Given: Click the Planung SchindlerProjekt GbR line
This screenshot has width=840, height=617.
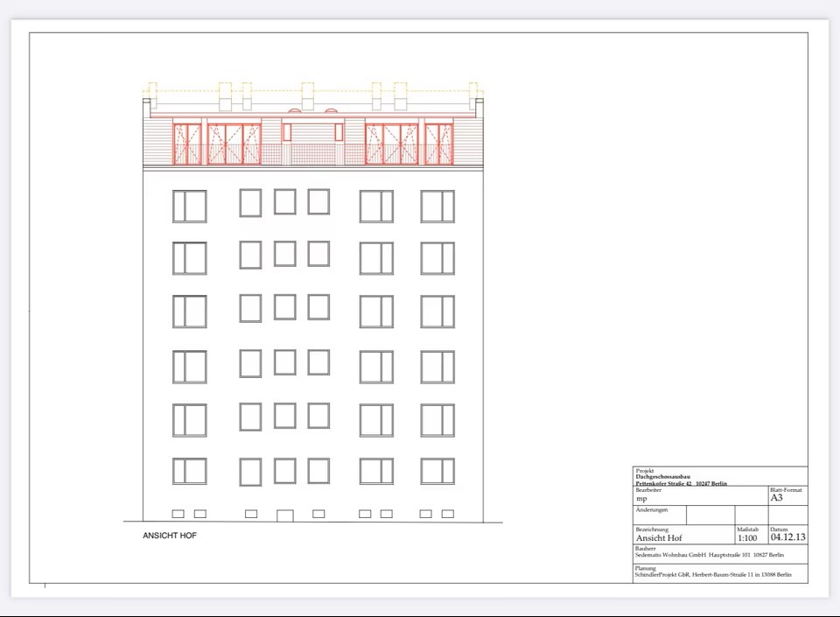Looking at the screenshot, I should pos(713,575).
